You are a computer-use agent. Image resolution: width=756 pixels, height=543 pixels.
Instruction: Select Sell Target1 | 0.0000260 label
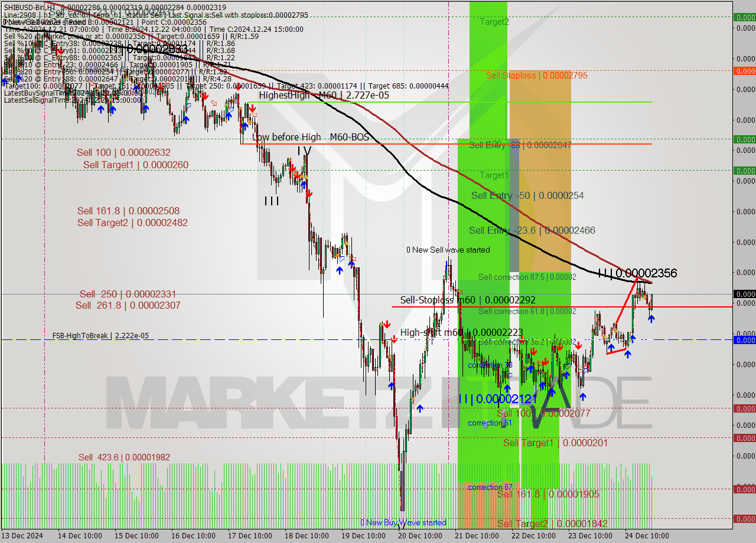click(136, 165)
